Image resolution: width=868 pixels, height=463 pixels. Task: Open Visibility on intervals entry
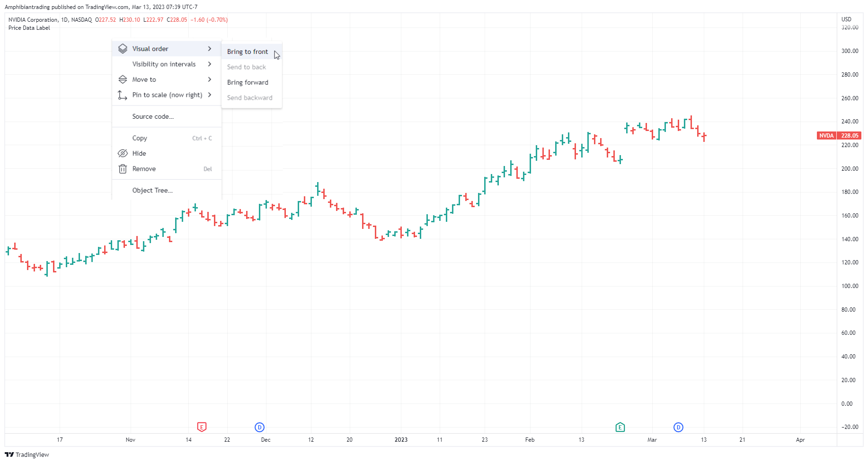167,64
